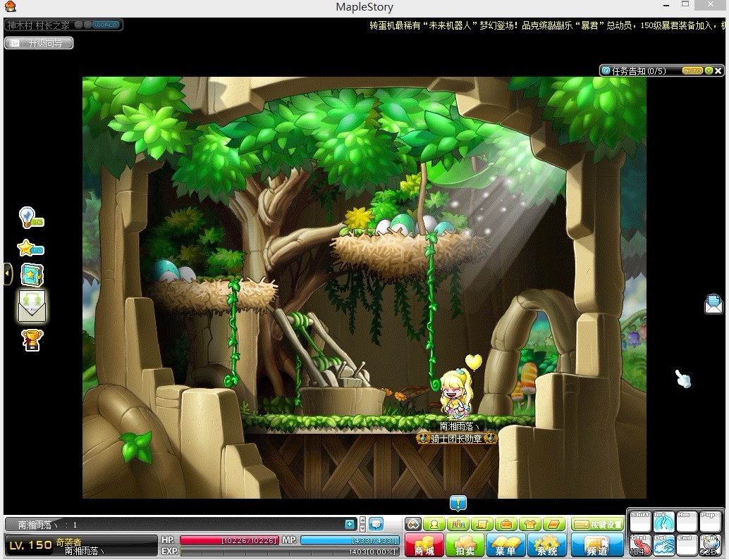Viewport: 729px width, 560px height.
Task: Open the equipment shirt icon
Action: (530, 525)
